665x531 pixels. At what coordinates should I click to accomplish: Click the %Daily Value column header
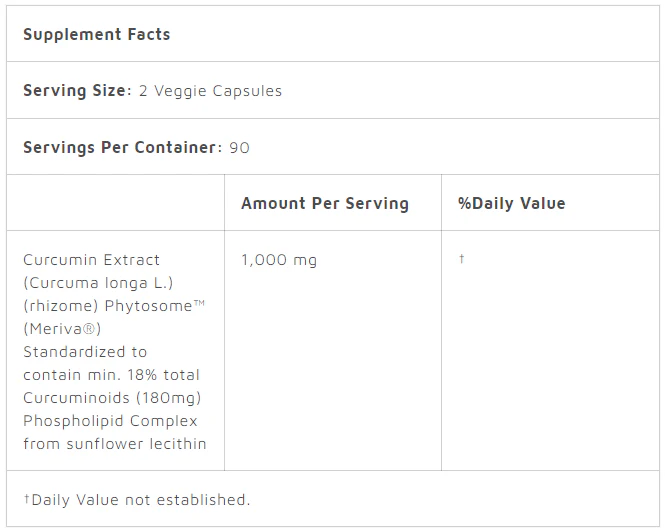pyautogui.click(x=511, y=203)
